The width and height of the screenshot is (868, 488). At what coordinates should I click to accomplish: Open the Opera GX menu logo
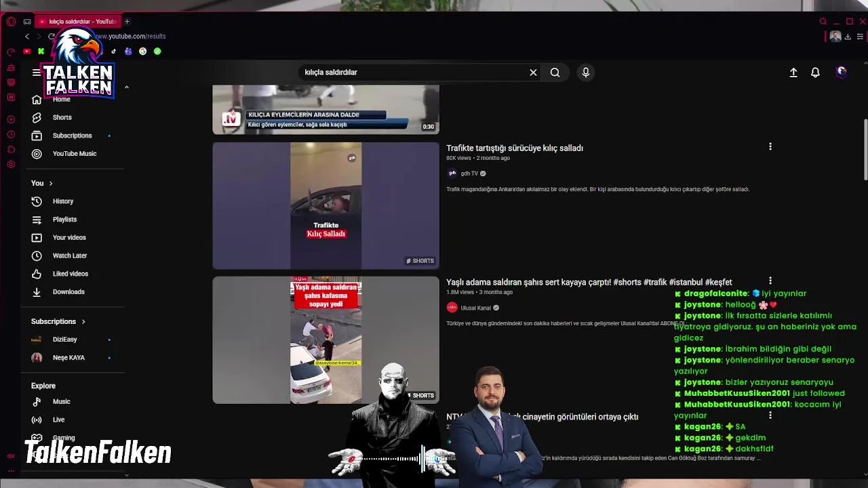tap(11, 22)
